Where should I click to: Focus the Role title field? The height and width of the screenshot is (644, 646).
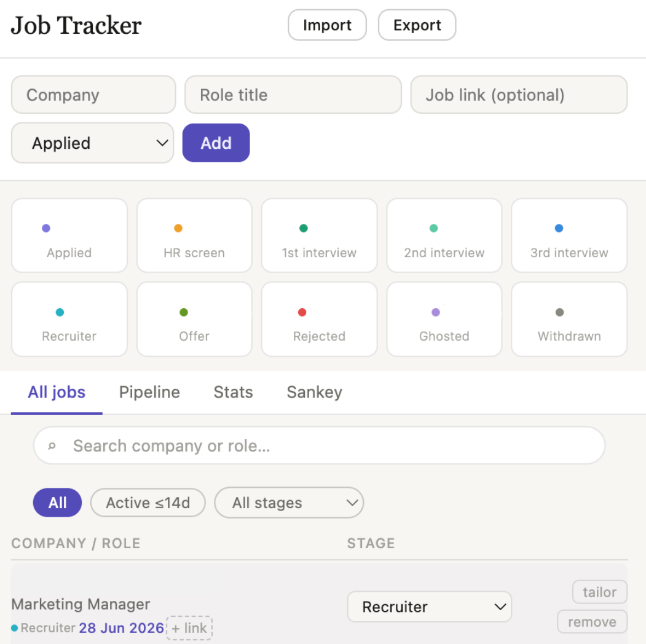click(293, 95)
